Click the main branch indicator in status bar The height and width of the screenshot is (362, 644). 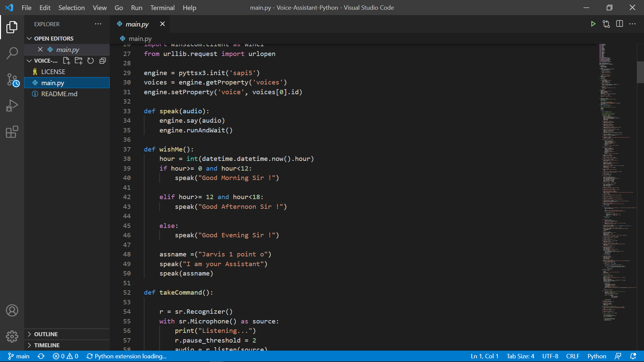click(x=19, y=356)
